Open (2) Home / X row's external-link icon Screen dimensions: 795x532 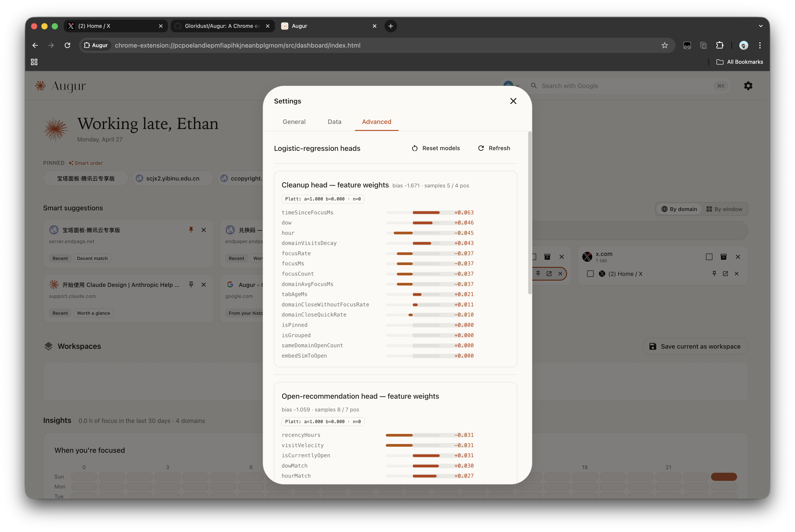tap(725, 273)
